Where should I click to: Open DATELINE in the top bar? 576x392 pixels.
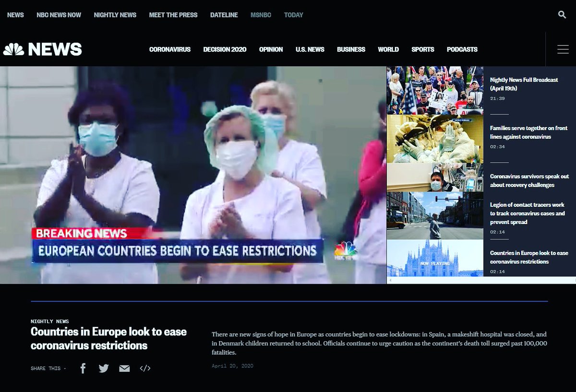point(224,15)
